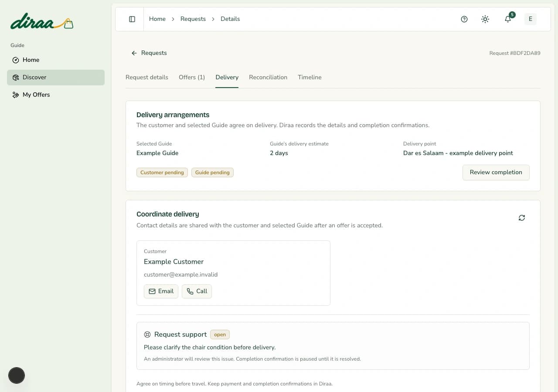Click the Review completion button
The image size is (558, 392).
click(496, 172)
